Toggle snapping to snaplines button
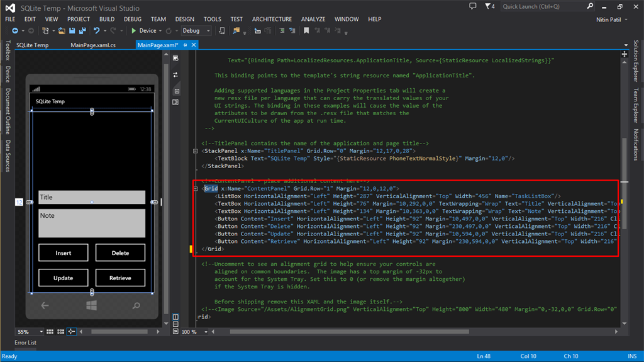Viewport: 644px width, 362px height. click(x=71, y=331)
